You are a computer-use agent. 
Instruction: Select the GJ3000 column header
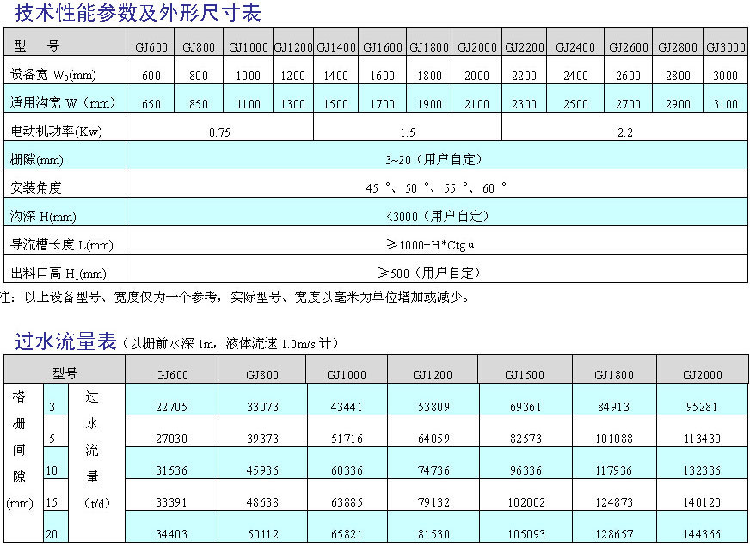pos(725,47)
